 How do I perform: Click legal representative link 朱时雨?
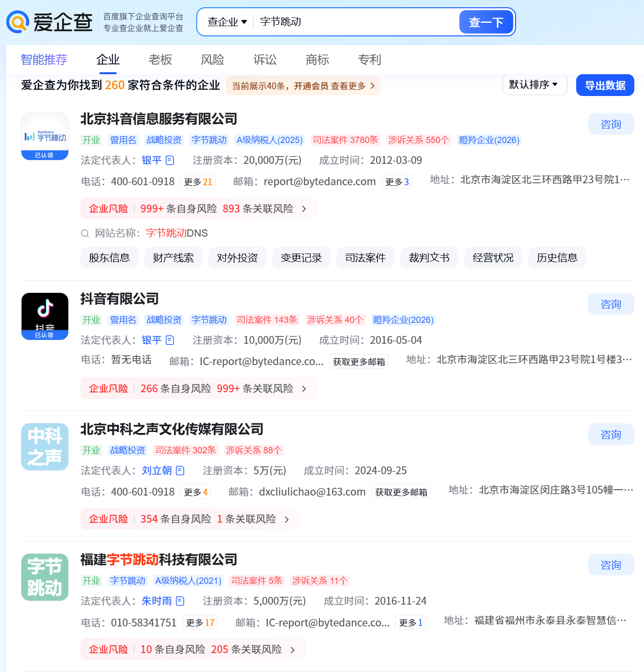click(157, 601)
